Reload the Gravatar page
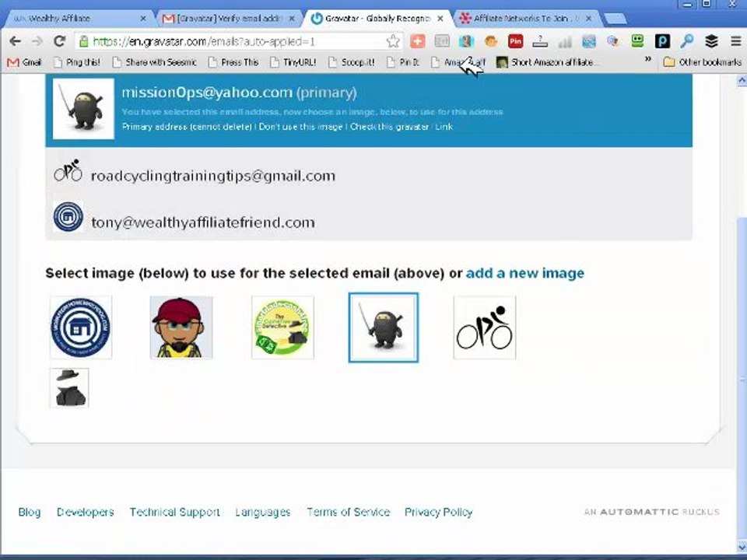Viewport: 747px width, 560px height. [59, 41]
